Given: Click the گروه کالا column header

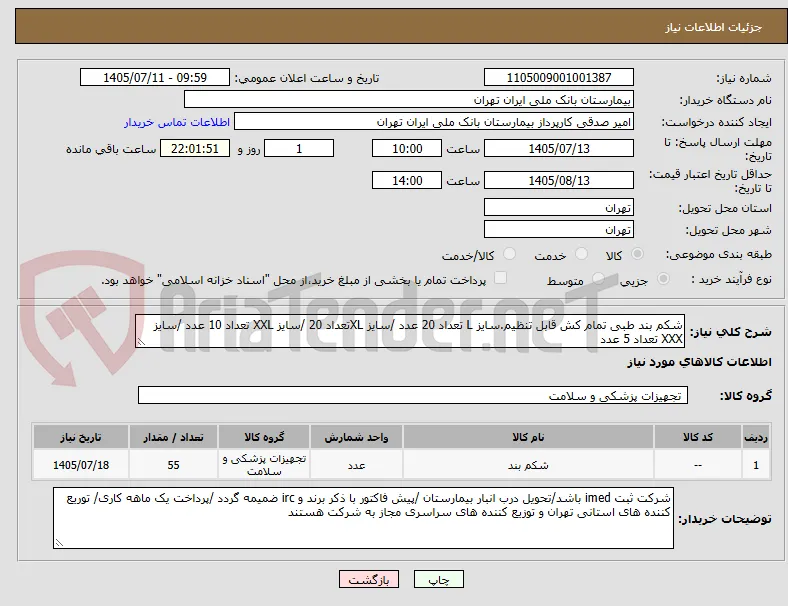Looking at the screenshot, I should 264,437.
